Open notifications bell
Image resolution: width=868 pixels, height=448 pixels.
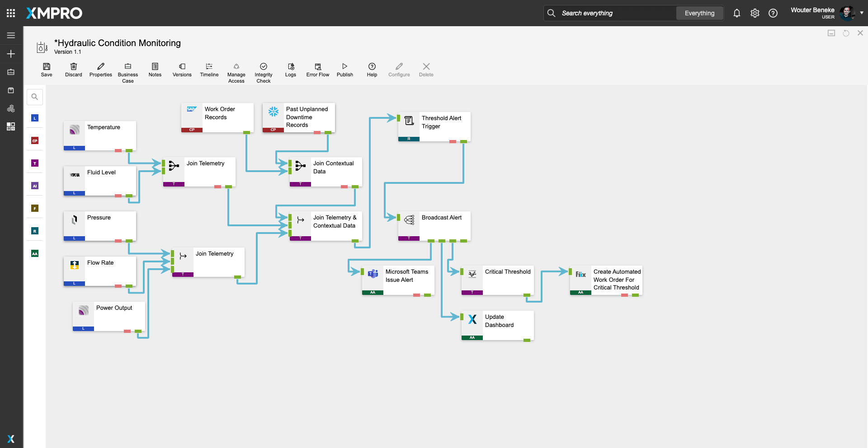[x=737, y=13]
